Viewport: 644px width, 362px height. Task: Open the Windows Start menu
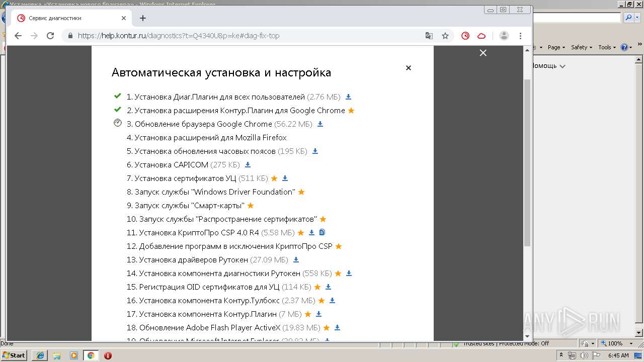(x=14, y=355)
